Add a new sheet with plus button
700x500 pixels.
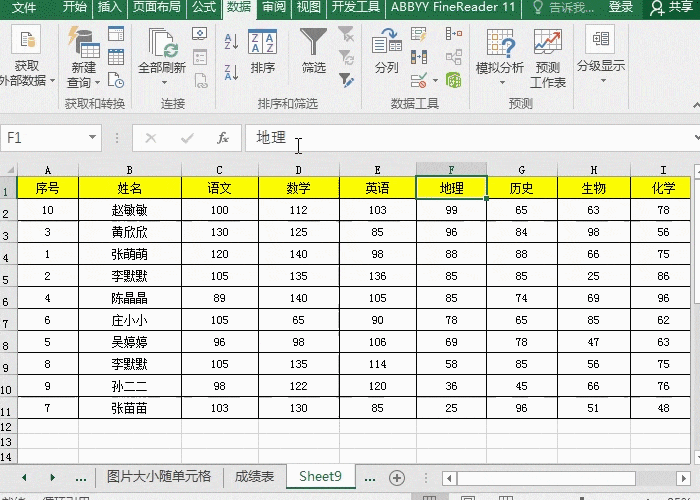tap(397, 477)
